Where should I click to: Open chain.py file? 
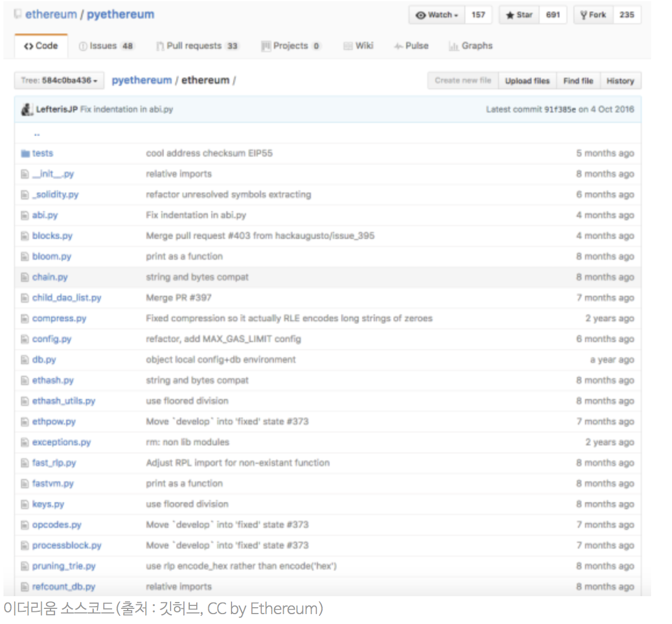50,277
